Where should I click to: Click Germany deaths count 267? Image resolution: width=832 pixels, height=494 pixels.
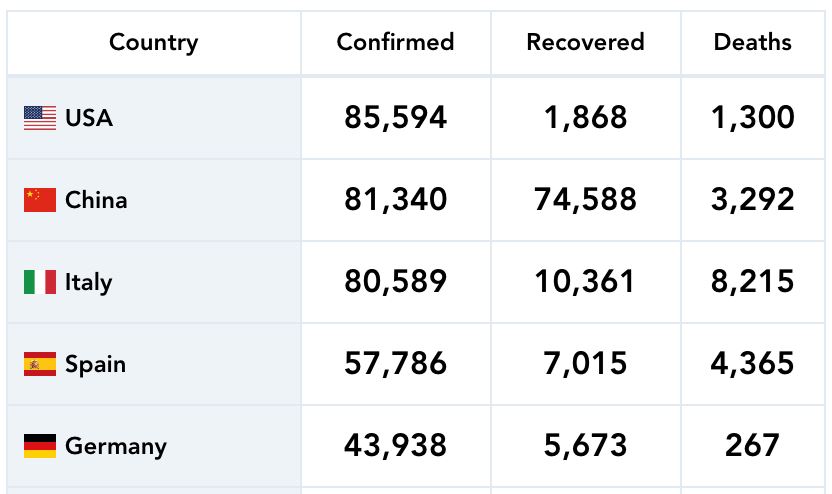click(752, 446)
